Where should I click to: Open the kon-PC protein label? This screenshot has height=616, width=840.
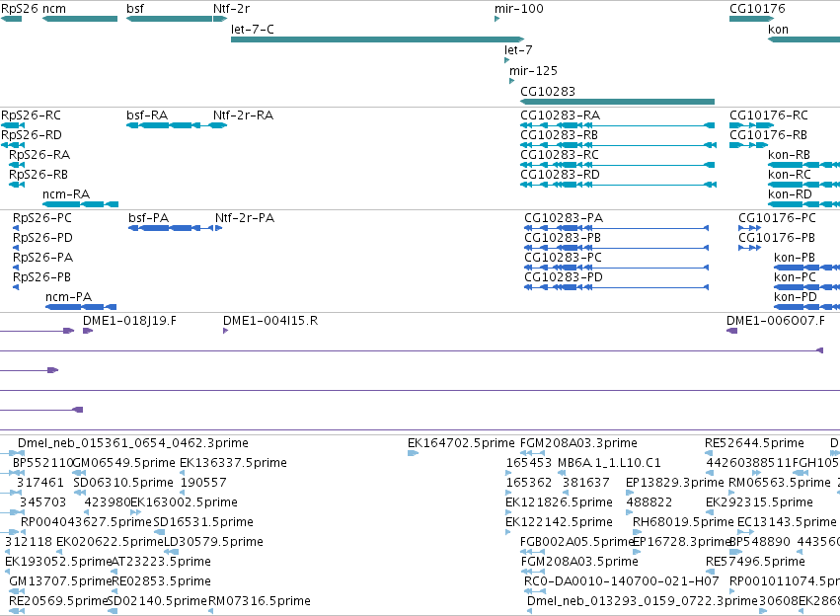click(795, 277)
